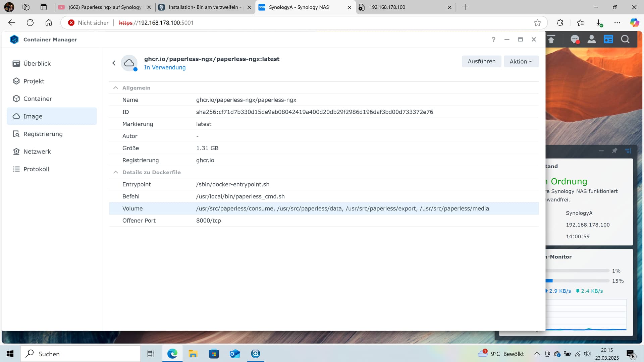Open DSM notifications chat bubble icon
644x362 pixels.
tap(575, 40)
